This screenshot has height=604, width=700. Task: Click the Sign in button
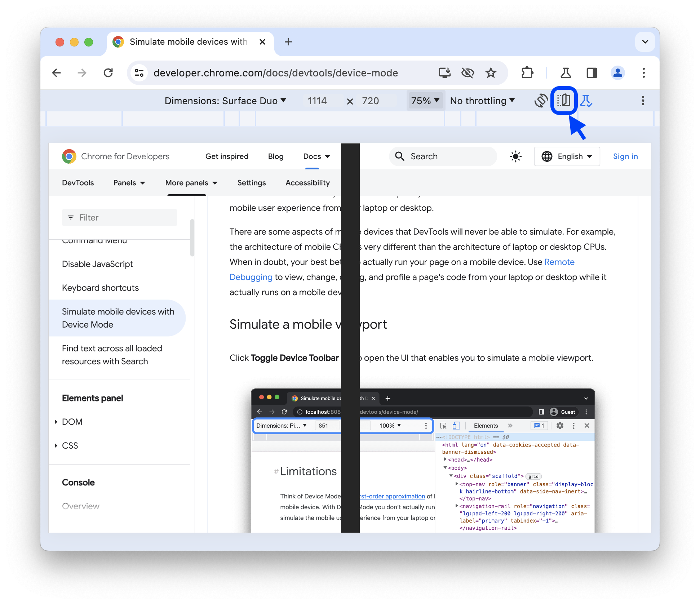point(625,156)
